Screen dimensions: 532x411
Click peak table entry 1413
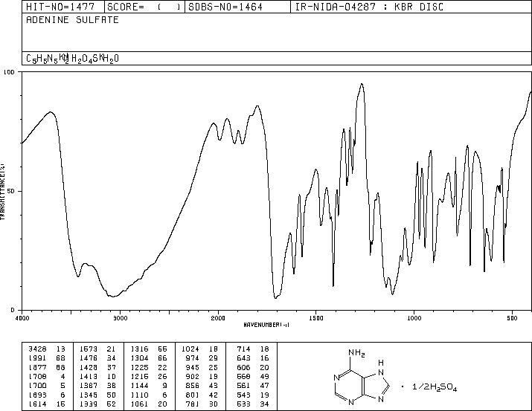(89, 377)
